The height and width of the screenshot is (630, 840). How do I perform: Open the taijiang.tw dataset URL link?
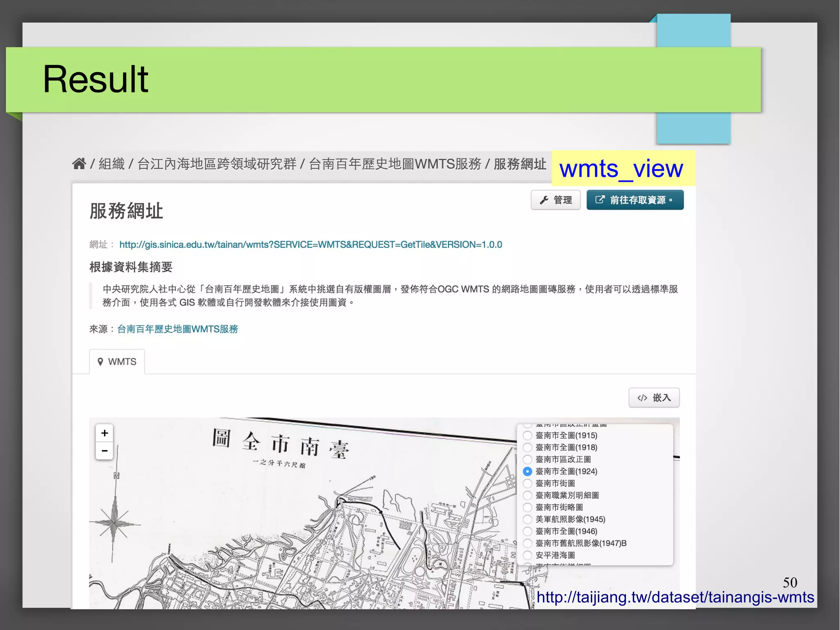point(675,597)
